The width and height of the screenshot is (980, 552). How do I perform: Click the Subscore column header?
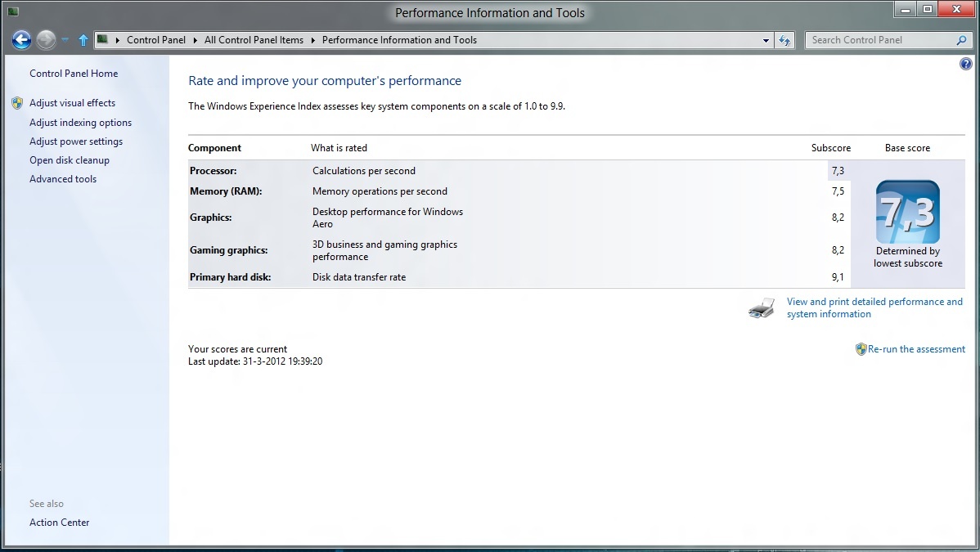[831, 148]
